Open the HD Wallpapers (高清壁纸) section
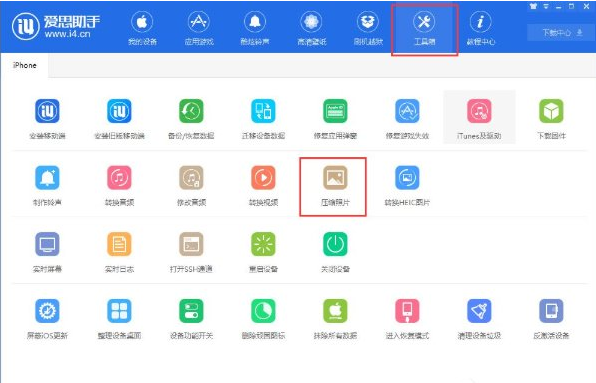The height and width of the screenshot is (383, 596). coord(312,28)
